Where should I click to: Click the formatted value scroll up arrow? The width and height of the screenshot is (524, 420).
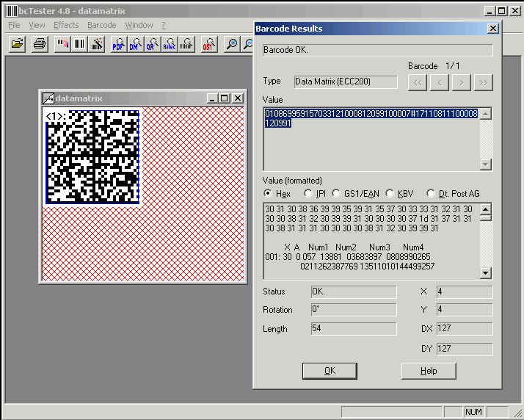tap(486, 209)
